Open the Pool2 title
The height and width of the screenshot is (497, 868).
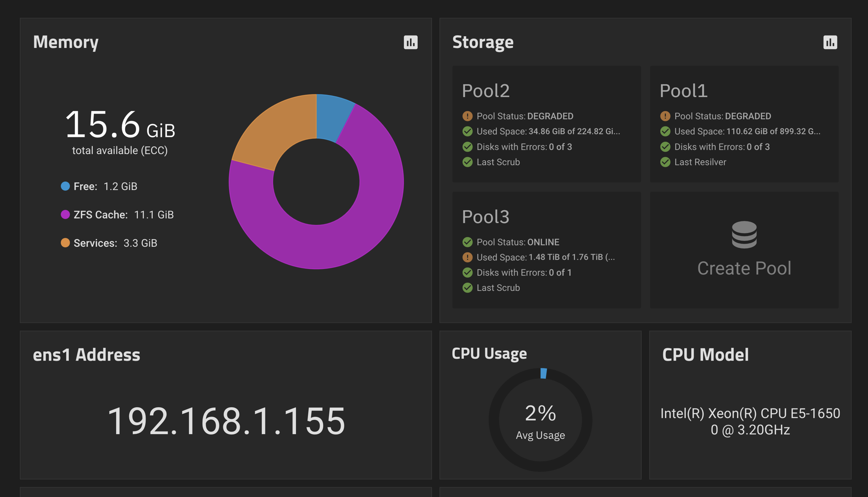[x=486, y=91]
